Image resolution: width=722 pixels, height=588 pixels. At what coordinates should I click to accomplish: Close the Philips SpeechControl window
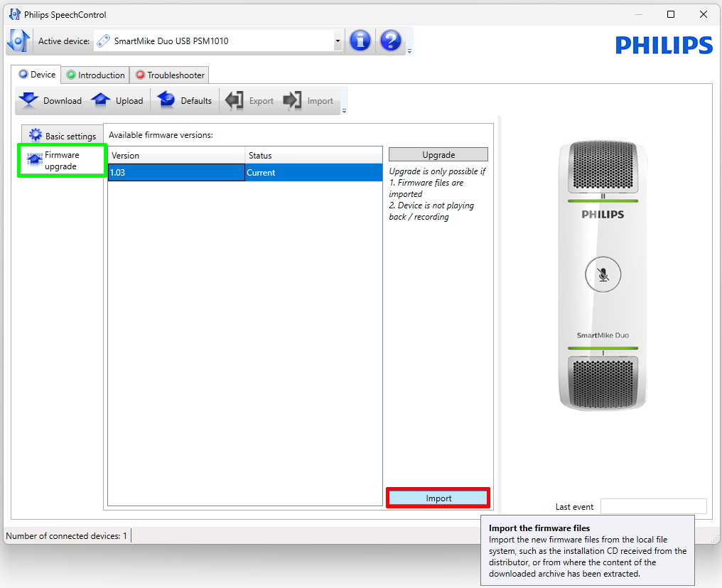click(x=703, y=14)
